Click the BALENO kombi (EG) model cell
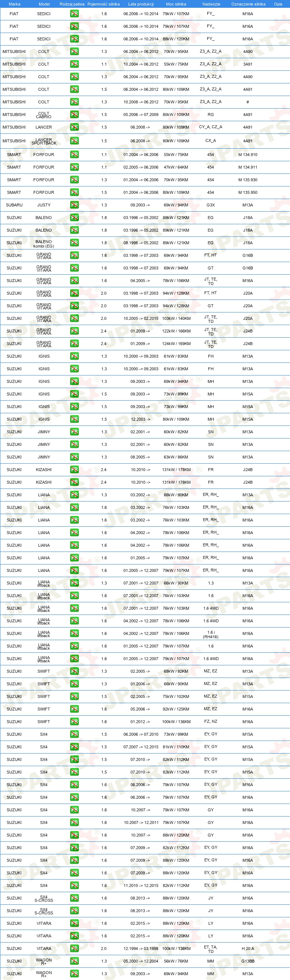The image size is (290, 980). tap(44, 244)
